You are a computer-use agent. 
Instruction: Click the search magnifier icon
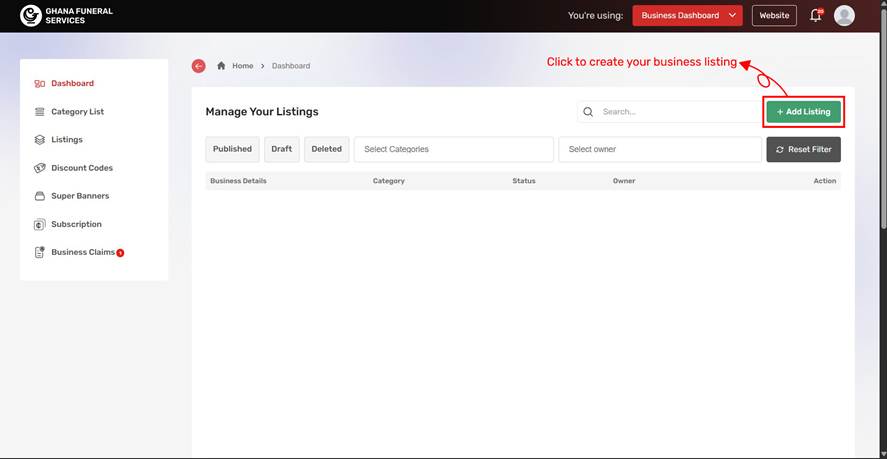[588, 112]
